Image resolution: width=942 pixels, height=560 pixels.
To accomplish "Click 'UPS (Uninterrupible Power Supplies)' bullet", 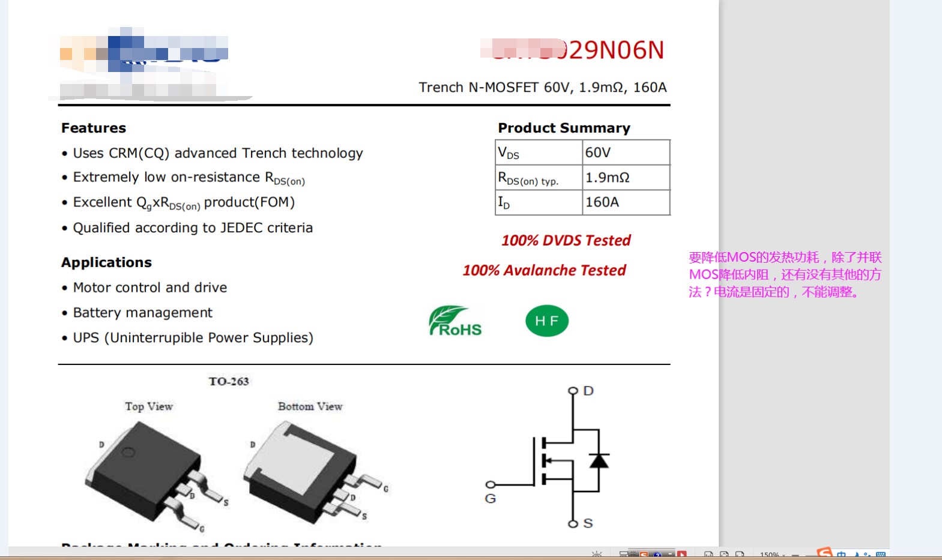I will tap(187, 338).
